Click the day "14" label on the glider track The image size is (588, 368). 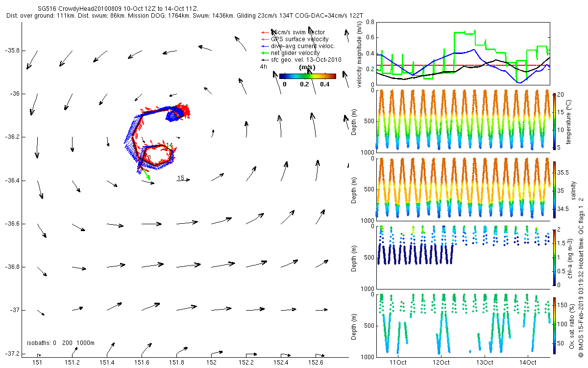click(x=170, y=146)
